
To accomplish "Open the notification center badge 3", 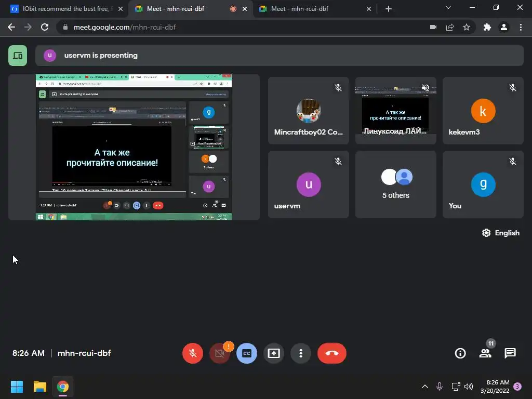I will [518, 387].
